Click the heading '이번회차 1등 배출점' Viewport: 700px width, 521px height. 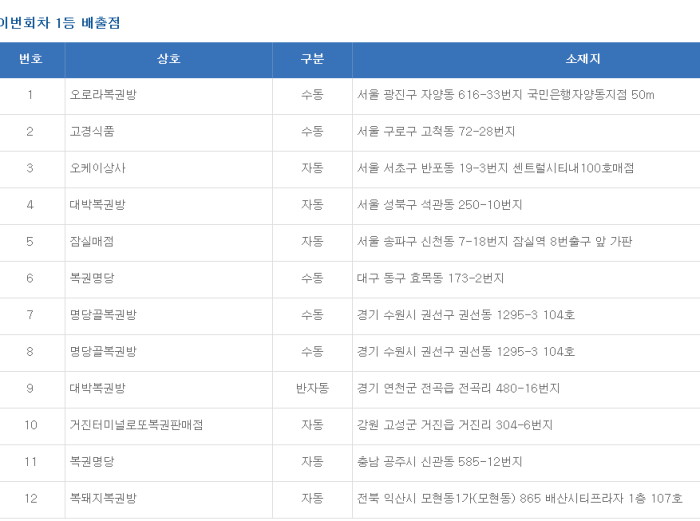tap(60, 23)
